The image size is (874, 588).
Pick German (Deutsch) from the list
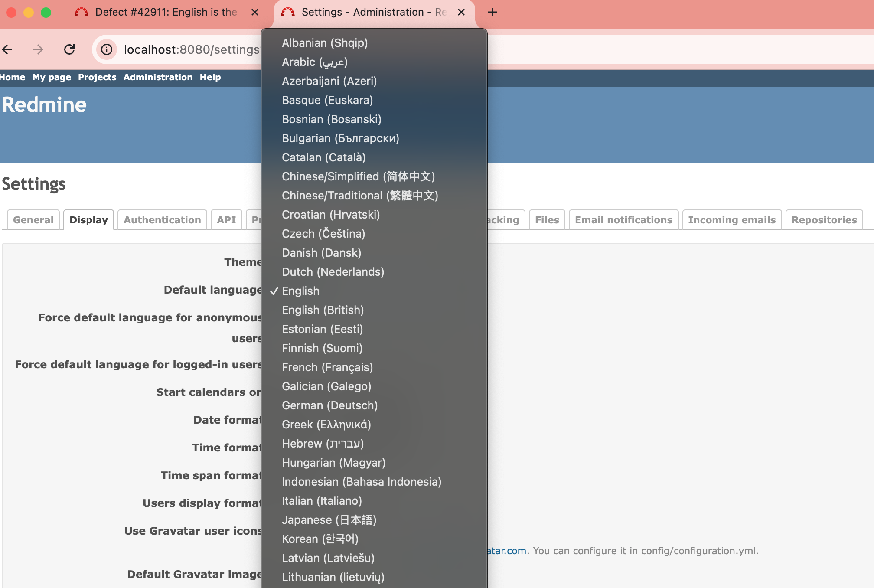(x=374, y=405)
